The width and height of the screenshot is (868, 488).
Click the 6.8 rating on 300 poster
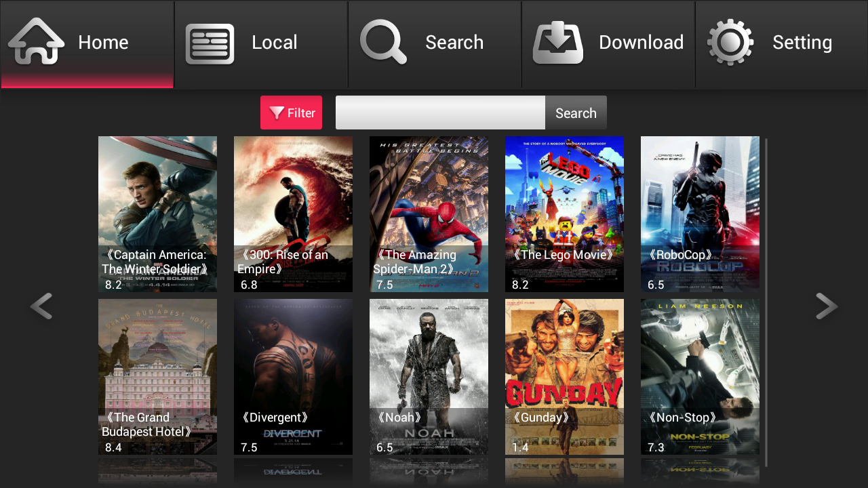coord(249,285)
